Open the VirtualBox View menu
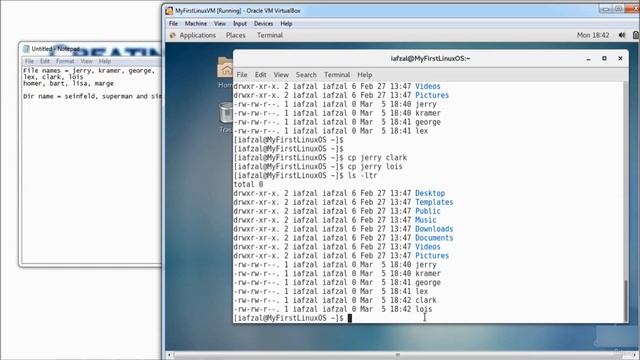Image resolution: width=640 pixels, height=360 pixels. (x=220, y=24)
